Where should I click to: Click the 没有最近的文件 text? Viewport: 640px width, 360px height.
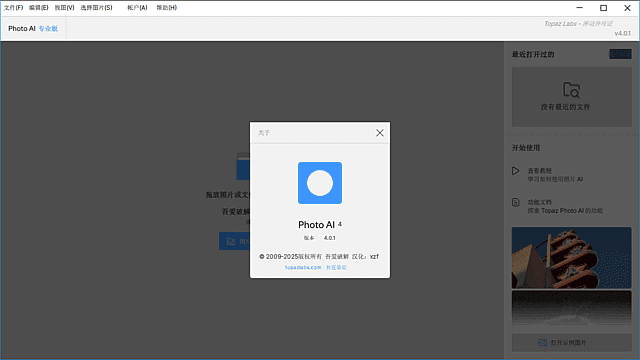(x=565, y=107)
